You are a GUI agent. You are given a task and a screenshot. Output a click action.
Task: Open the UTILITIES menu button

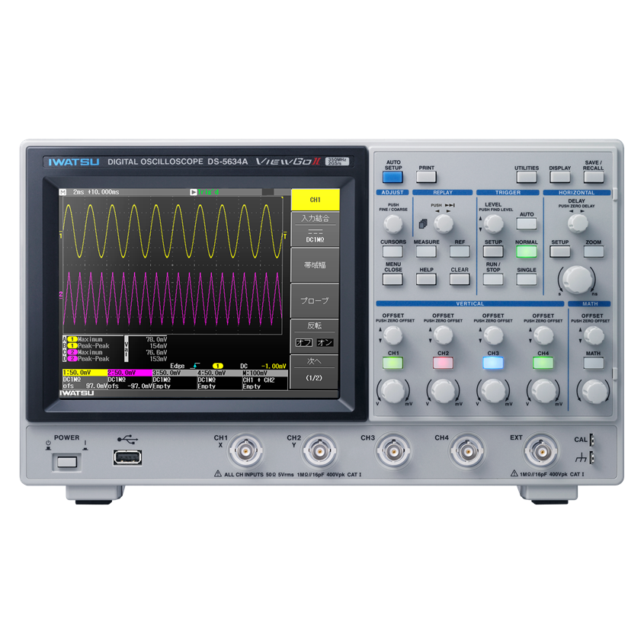coord(527,177)
